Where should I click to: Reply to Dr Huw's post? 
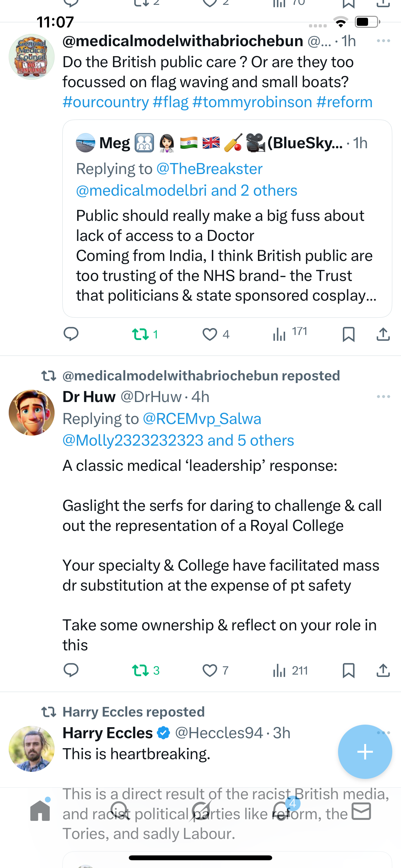coord(71,670)
